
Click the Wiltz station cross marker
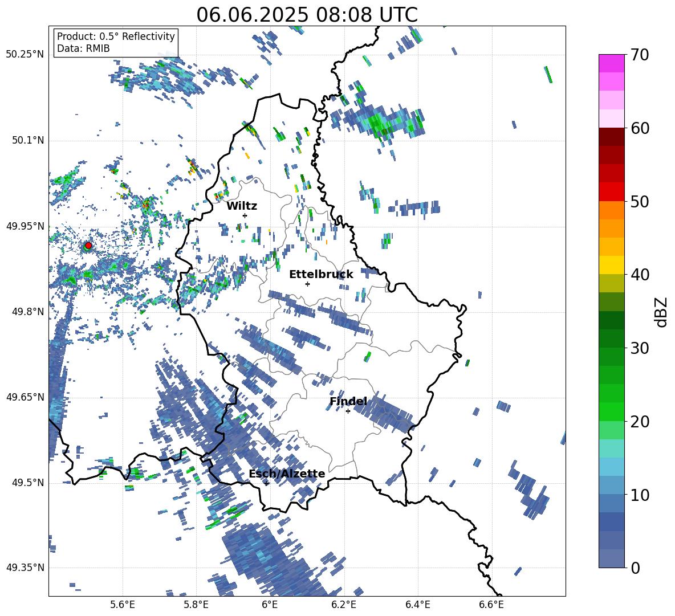pyautogui.click(x=245, y=215)
